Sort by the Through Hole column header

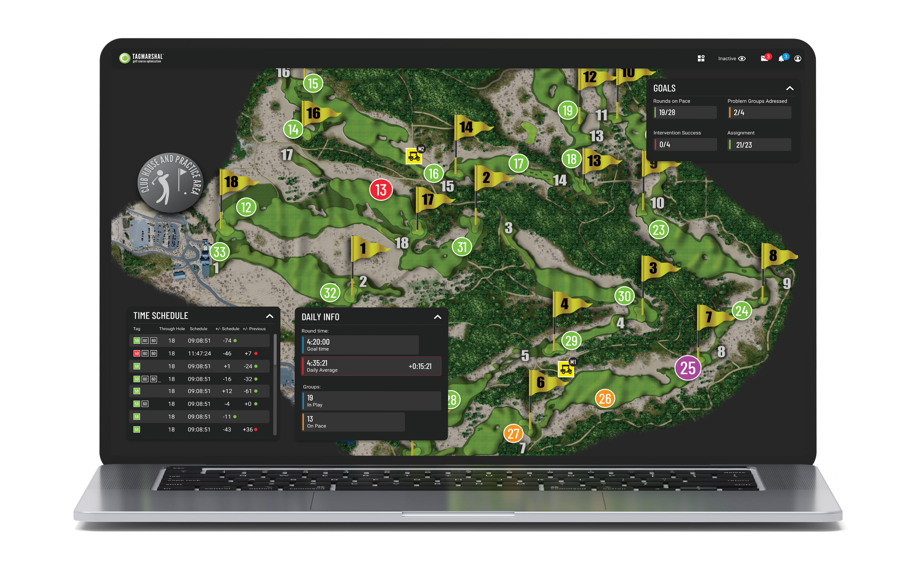point(172,329)
